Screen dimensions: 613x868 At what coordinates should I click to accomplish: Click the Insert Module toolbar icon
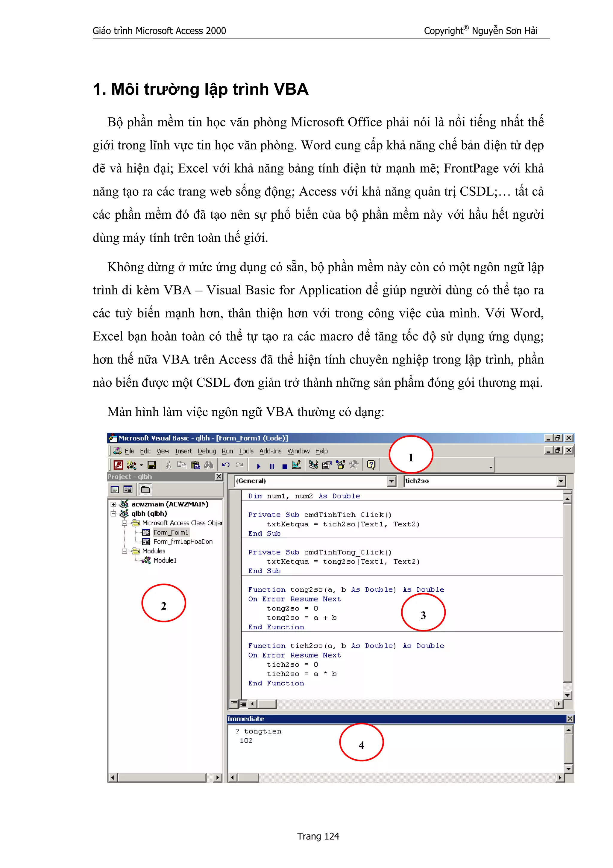(x=131, y=465)
